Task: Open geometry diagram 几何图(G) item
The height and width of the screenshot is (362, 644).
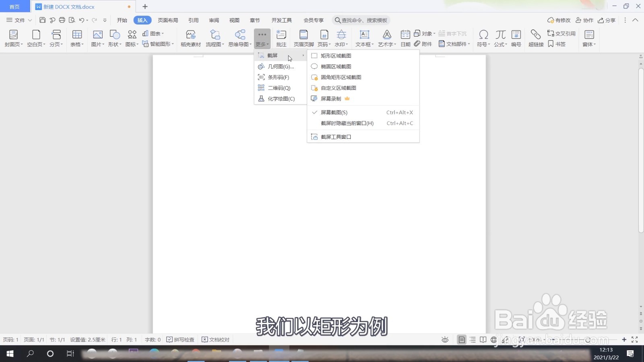Action: (281, 66)
